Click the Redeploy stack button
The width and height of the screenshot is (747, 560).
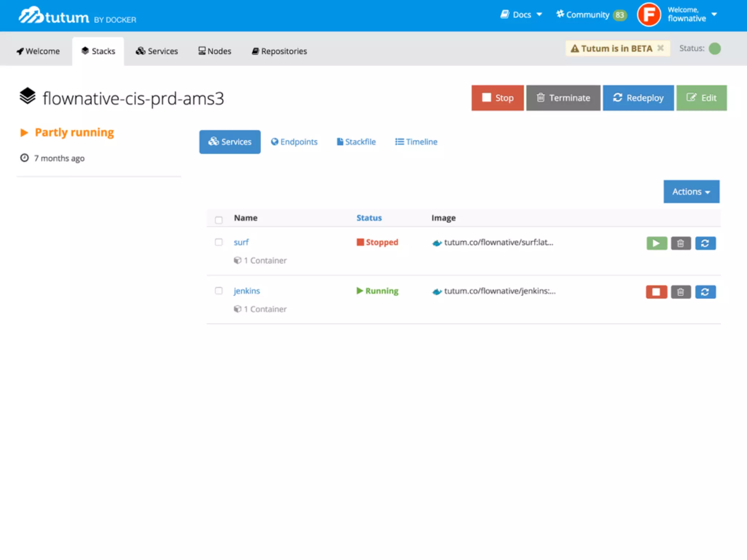tap(638, 98)
